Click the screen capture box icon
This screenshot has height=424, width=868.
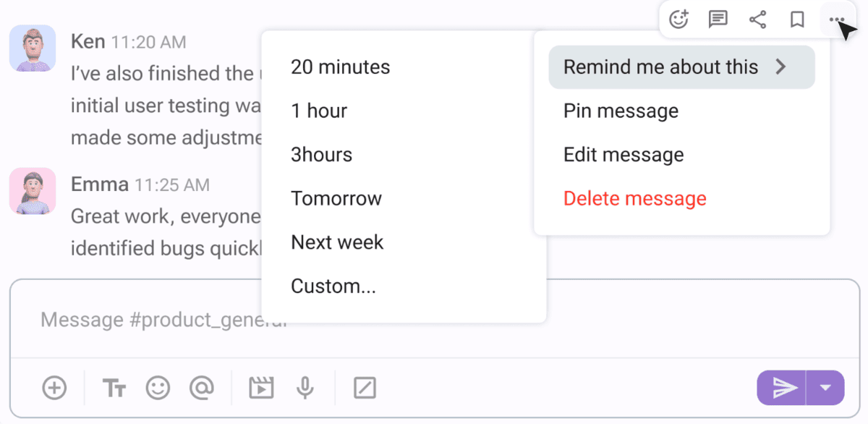pyautogui.click(x=365, y=387)
